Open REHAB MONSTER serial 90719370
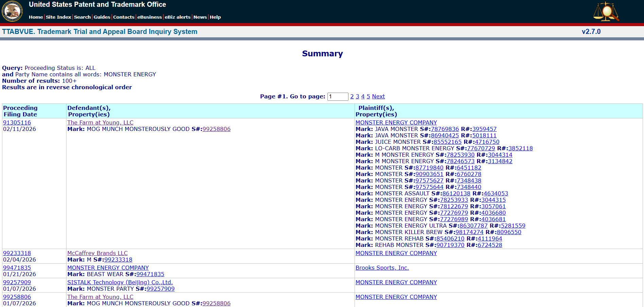The image size is (644, 307). 450,245
